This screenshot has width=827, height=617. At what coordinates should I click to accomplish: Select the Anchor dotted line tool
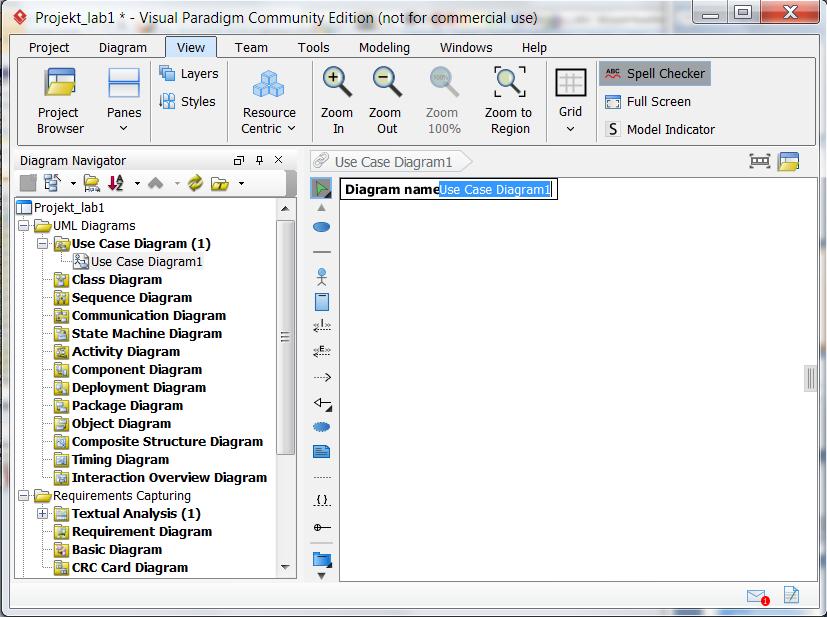(x=321, y=477)
